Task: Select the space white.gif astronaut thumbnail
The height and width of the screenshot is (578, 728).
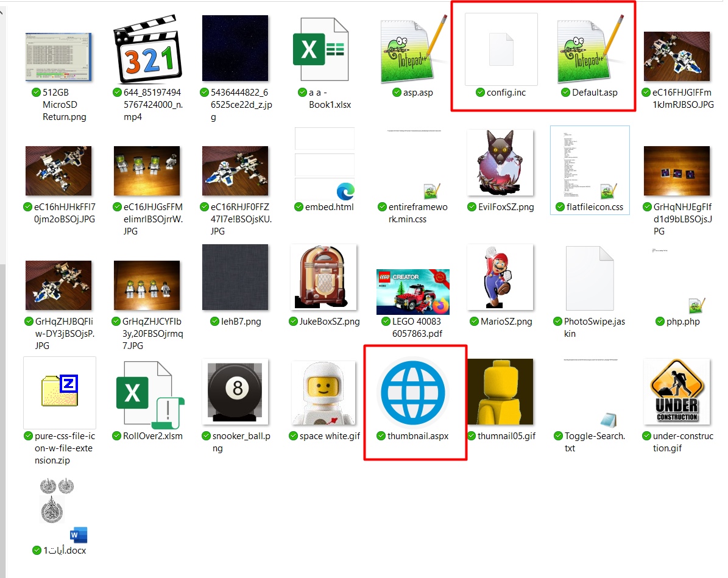Action: pos(323,392)
